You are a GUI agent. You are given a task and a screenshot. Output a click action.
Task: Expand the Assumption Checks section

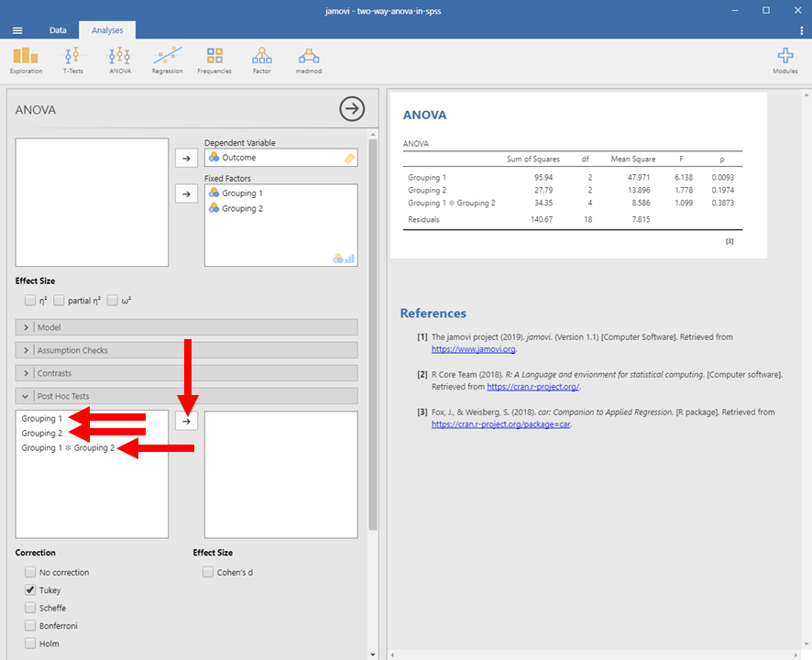click(187, 350)
